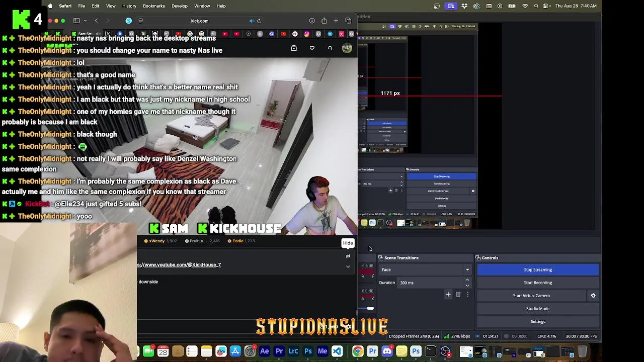Open the Safari reader/page menu icon
This screenshot has height=362, width=644.
click(x=140, y=21)
